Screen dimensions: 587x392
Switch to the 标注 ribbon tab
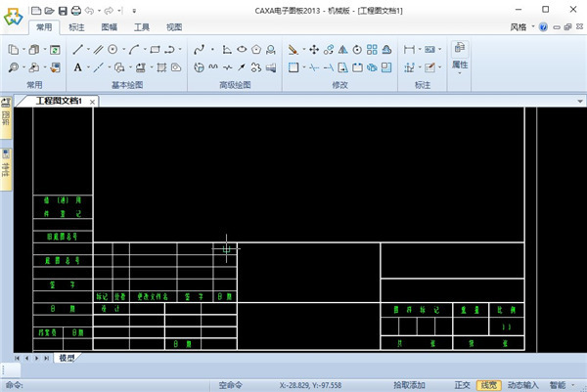click(77, 27)
